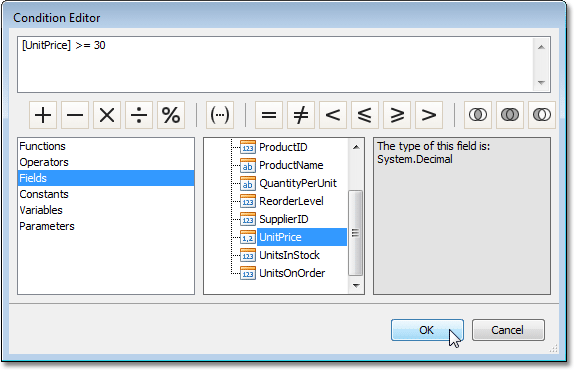Cancel the Condition Editor dialog

(508, 330)
